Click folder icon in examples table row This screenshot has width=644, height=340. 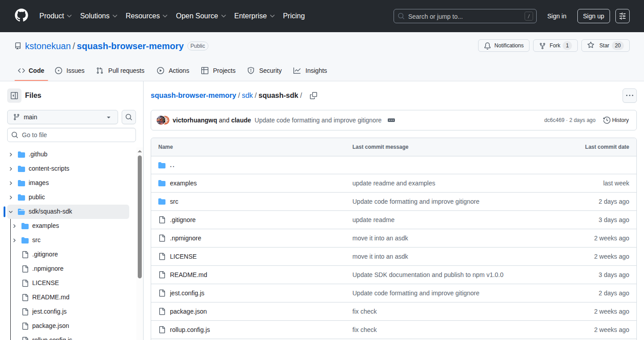162,183
